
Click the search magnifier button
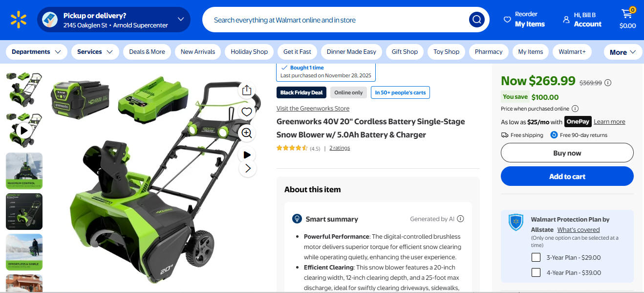pos(476,20)
